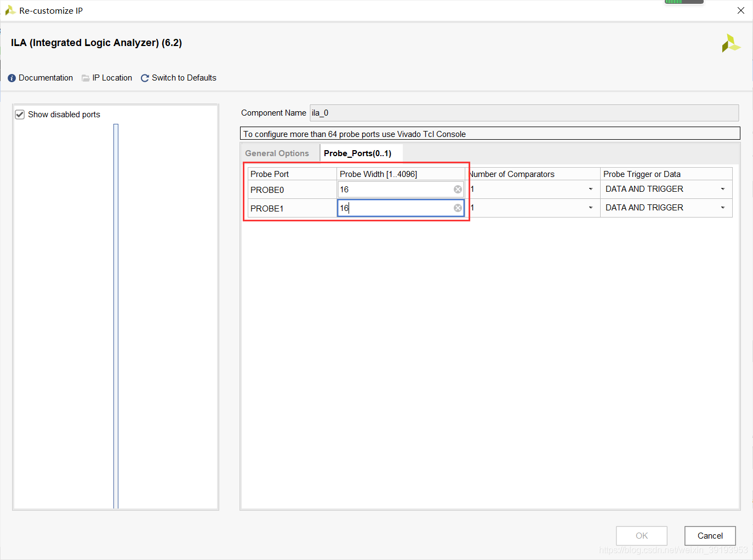The width and height of the screenshot is (753, 560).
Task: Toggle Show disabled ports checkbox
Action: (x=20, y=115)
